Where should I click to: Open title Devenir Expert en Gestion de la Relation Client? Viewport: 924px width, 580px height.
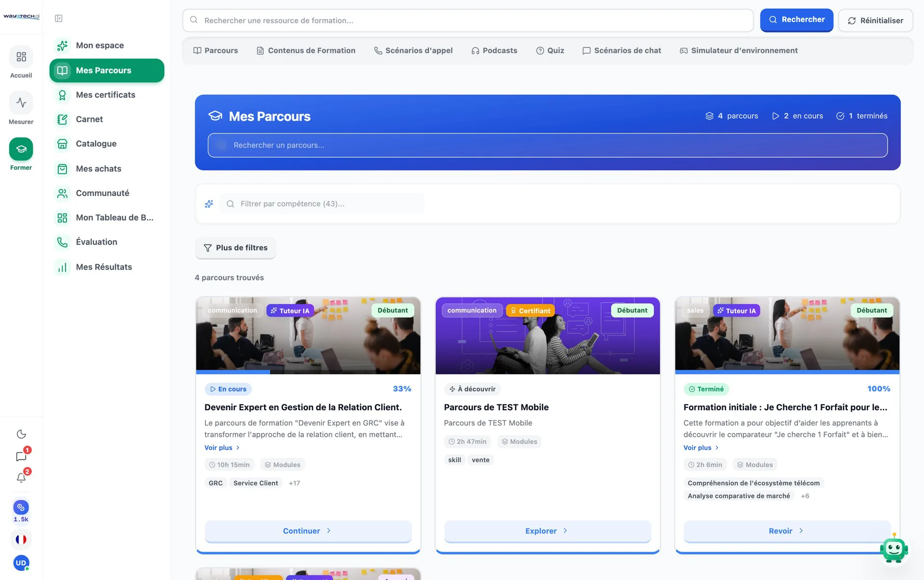303,407
